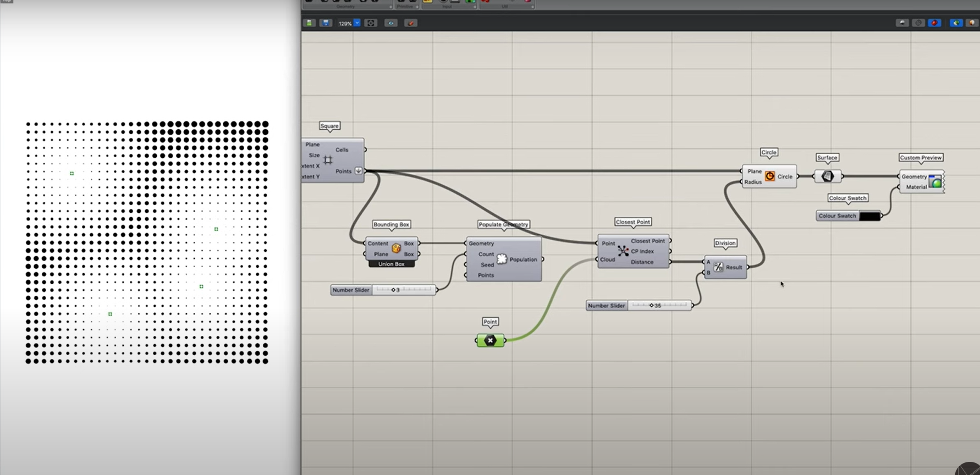Click the Custom Preview component icon
This screenshot has height=475, width=980.
[935, 181]
